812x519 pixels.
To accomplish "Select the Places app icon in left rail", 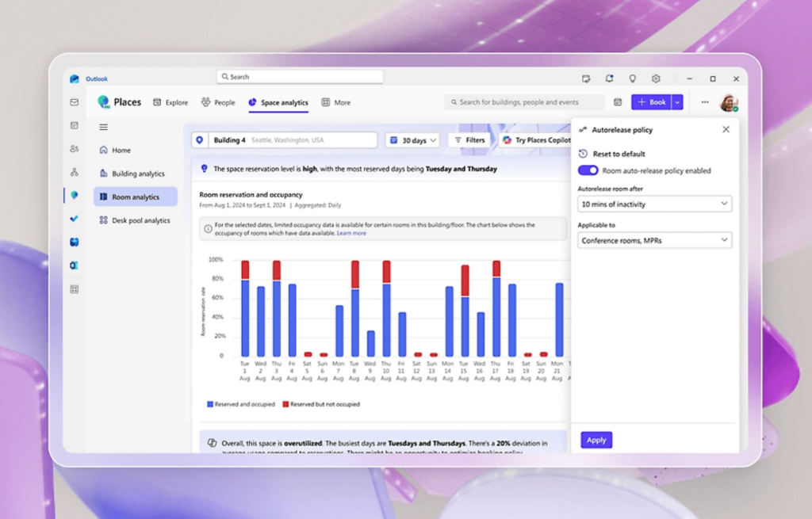I will [x=74, y=195].
